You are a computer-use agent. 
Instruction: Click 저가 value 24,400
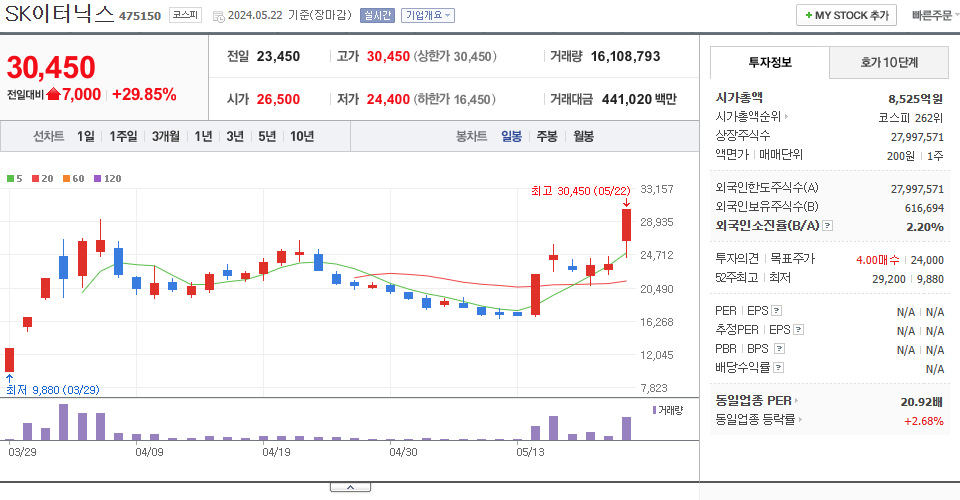pyautogui.click(x=388, y=100)
